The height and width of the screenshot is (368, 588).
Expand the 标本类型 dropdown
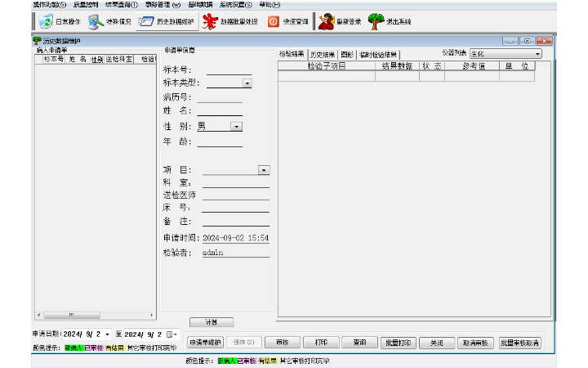[x=247, y=83]
